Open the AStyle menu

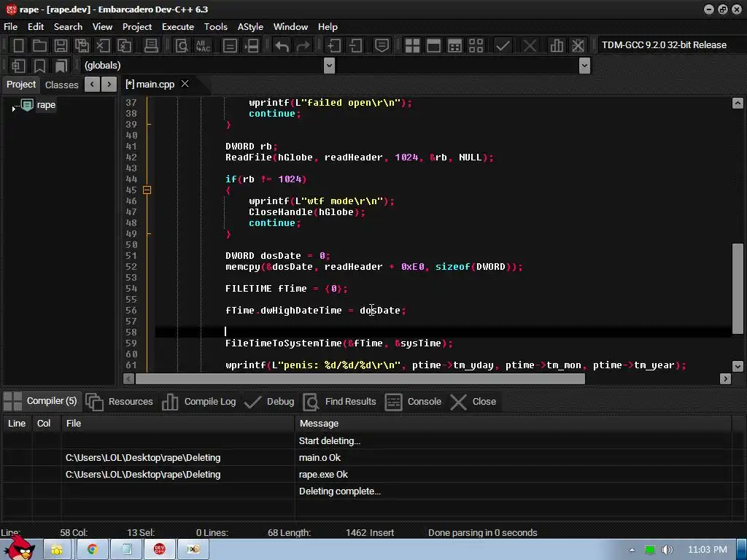[x=250, y=27]
